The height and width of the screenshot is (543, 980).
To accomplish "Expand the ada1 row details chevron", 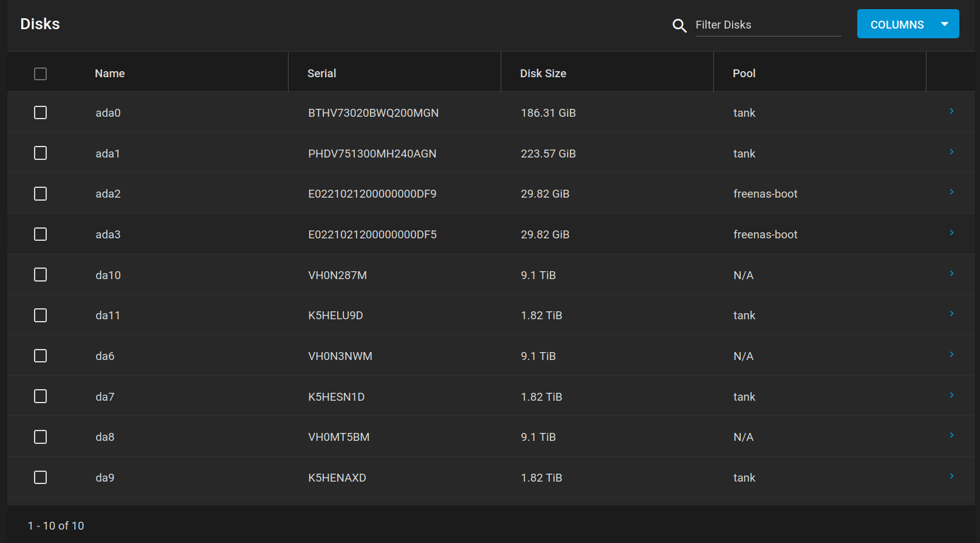I will point(951,152).
